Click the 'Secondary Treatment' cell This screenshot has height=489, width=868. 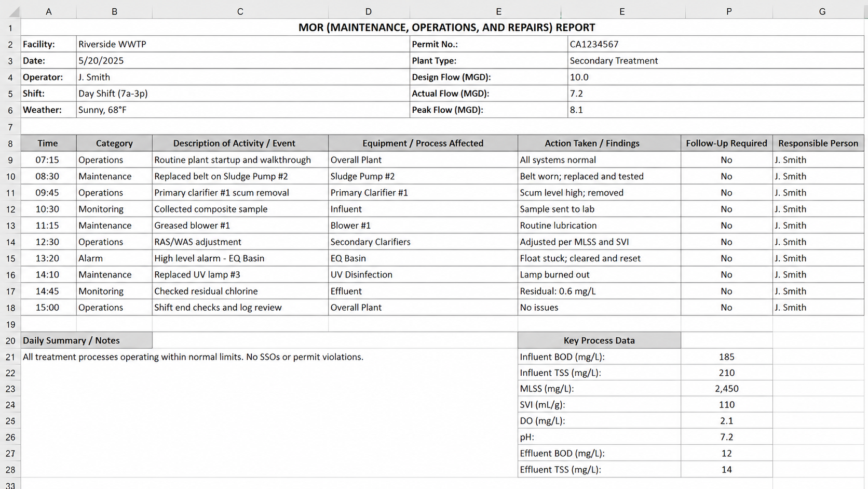click(716, 61)
